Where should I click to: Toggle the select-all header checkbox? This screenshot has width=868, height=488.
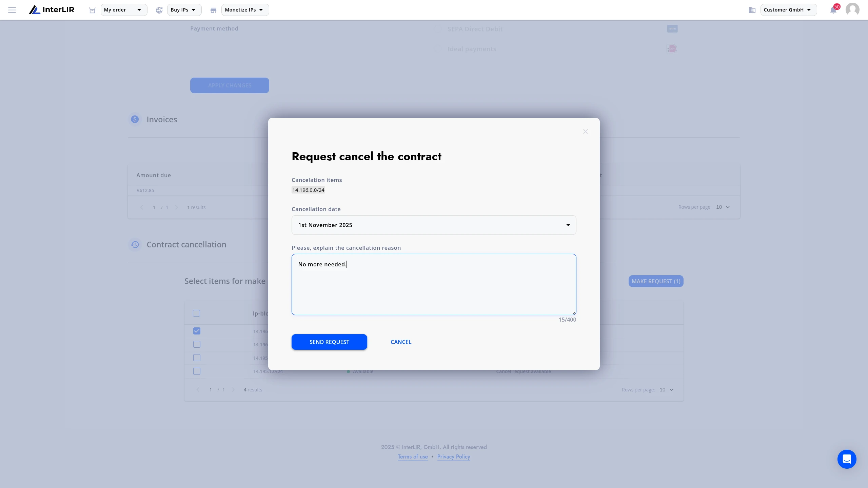pyautogui.click(x=197, y=313)
